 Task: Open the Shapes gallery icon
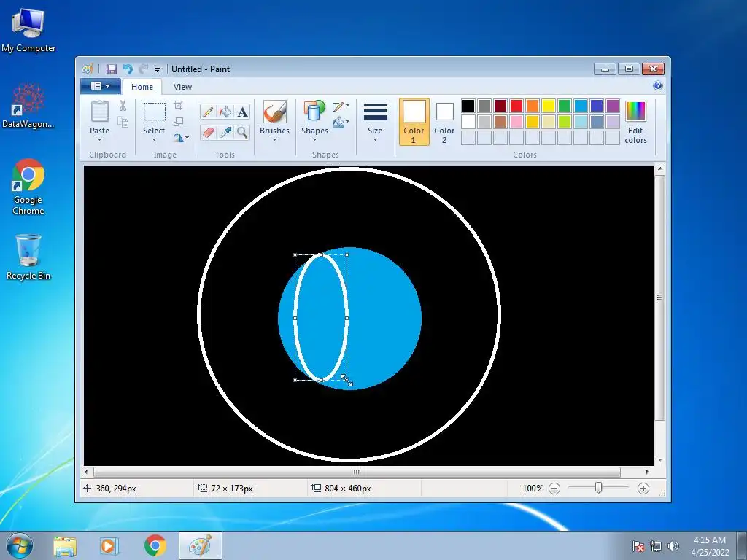click(x=314, y=112)
